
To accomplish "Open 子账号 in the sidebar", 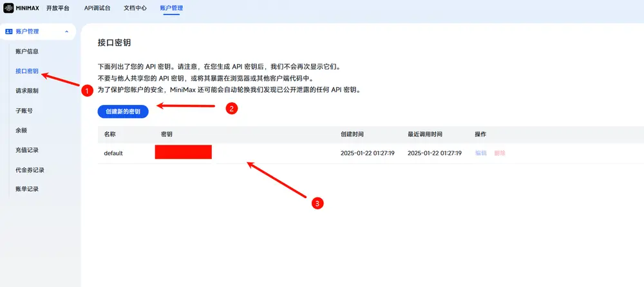I will [x=24, y=111].
